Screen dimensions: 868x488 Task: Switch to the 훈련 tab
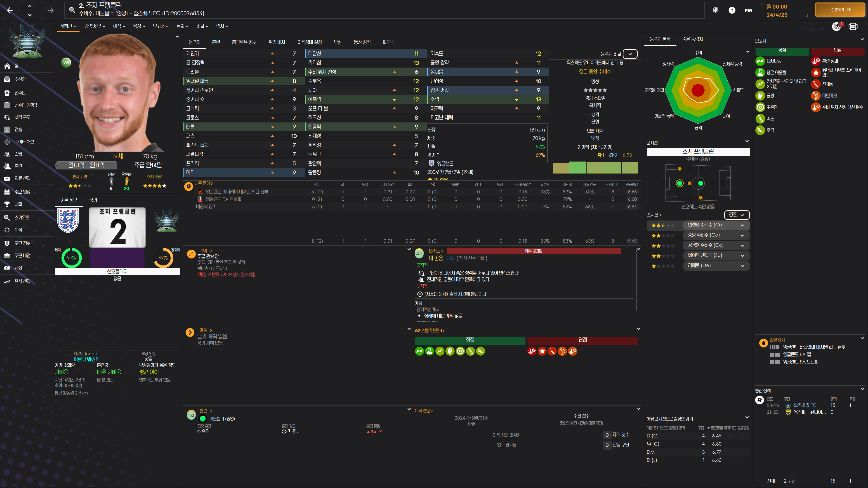click(x=216, y=42)
